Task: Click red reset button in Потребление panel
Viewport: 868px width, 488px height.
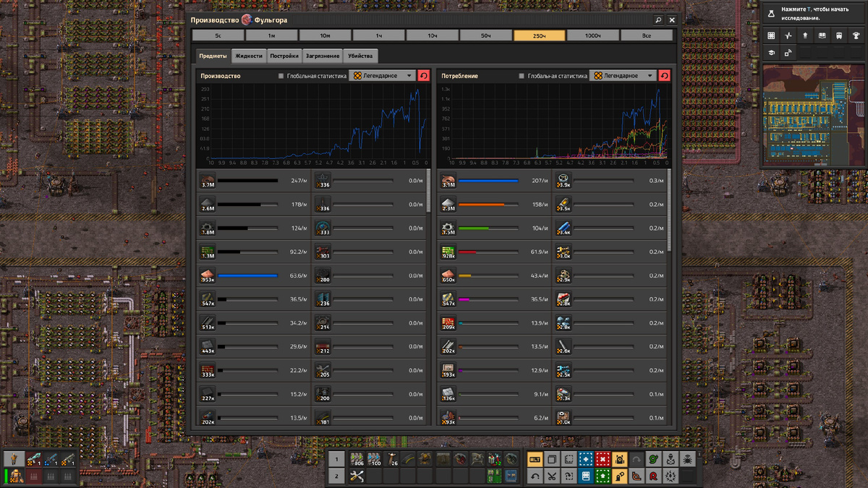Action: click(x=664, y=76)
